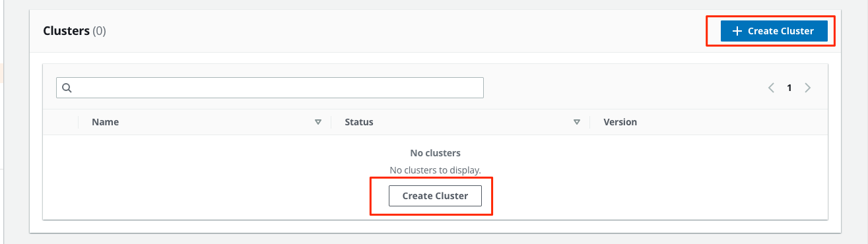Select page number 1 in pagination
This screenshot has height=244, width=868.
[x=789, y=88]
